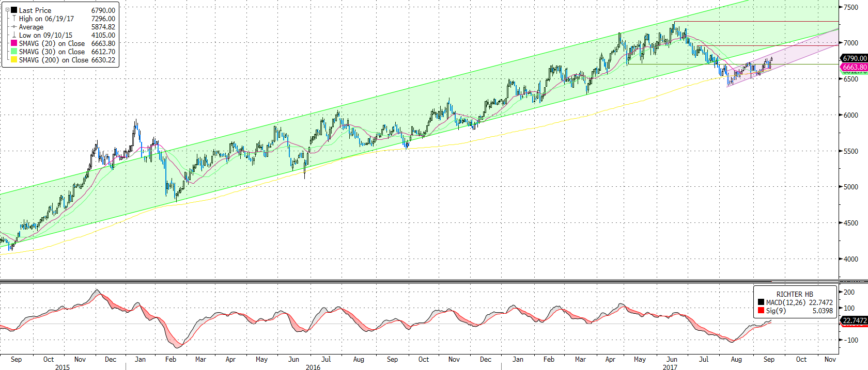This screenshot has height=370, width=868.
Task: Click the 2015 year label on time axis
Action: pos(62,367)
